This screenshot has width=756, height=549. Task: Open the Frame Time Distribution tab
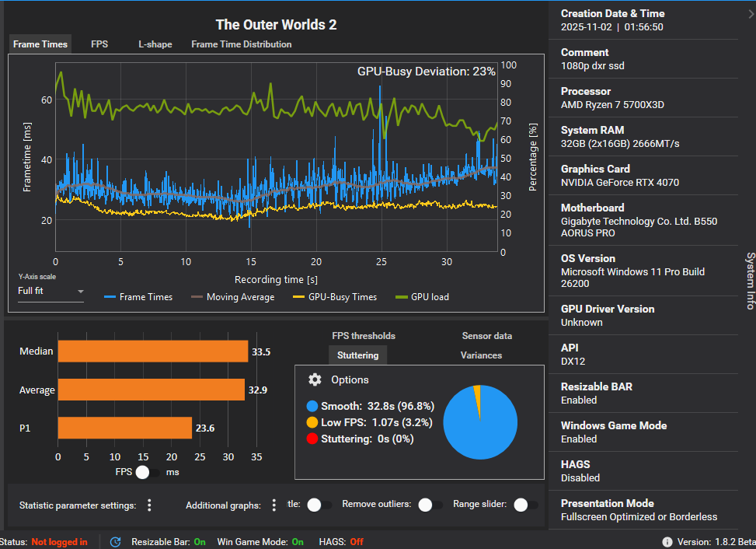click(x=241, y=44)
